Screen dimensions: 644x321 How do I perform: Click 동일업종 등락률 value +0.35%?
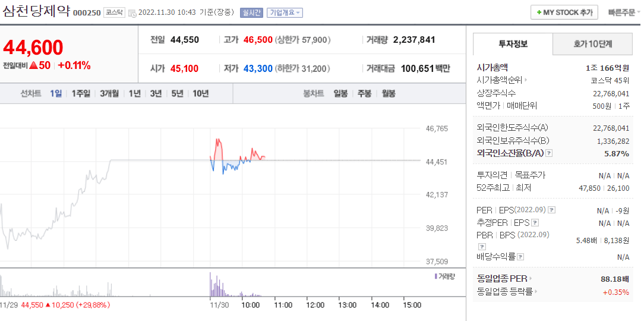(616, 292)
